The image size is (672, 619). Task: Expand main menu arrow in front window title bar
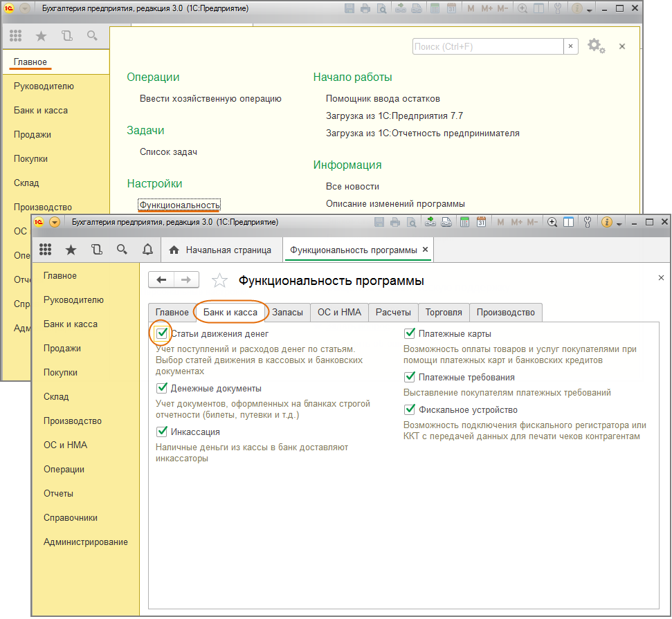click(55, 222)
